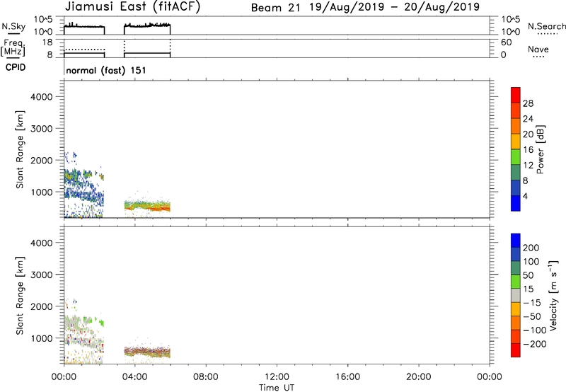Select the "08:00" time tick label
This screenshot has height=392, width=566.
pos(205,377)
